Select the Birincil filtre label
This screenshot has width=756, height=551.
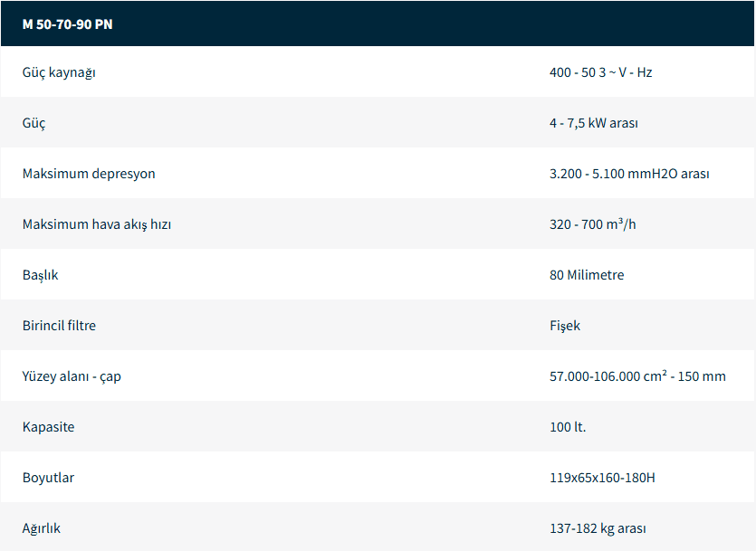[59, 326]
